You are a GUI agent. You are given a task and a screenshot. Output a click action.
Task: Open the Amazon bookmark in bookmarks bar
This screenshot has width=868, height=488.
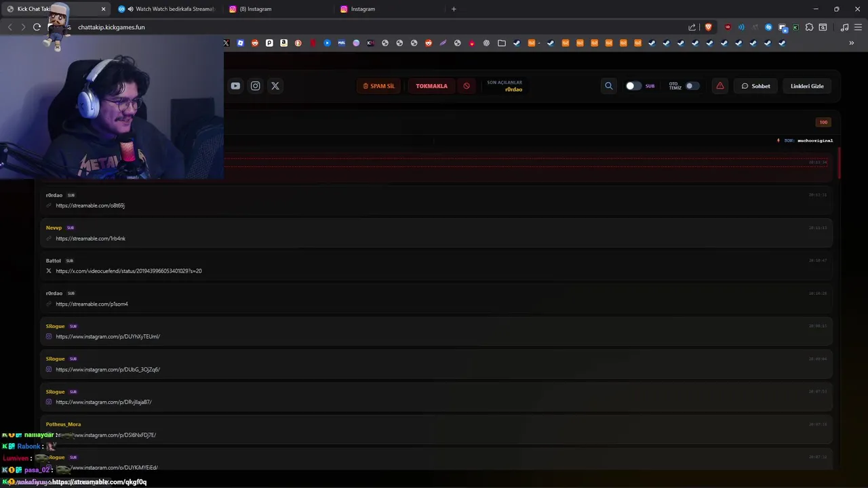coord(283,43)
